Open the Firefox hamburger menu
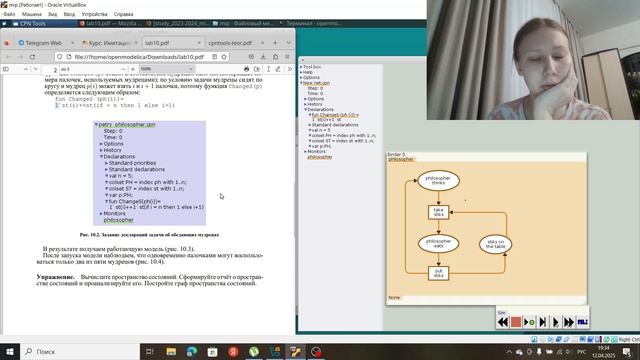Image resolution: width=640 pixels, height=360 pixels. click(x=287, y=57)
